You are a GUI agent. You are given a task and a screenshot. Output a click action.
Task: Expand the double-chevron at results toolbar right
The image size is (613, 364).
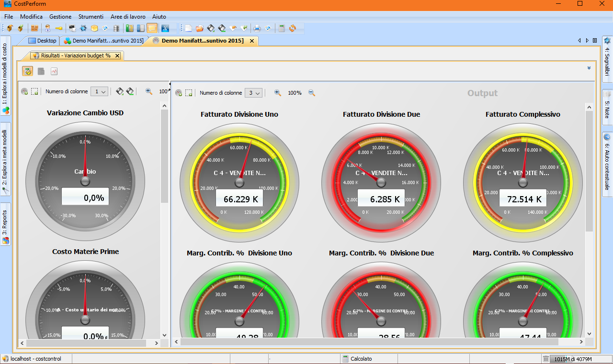(589, 68)
